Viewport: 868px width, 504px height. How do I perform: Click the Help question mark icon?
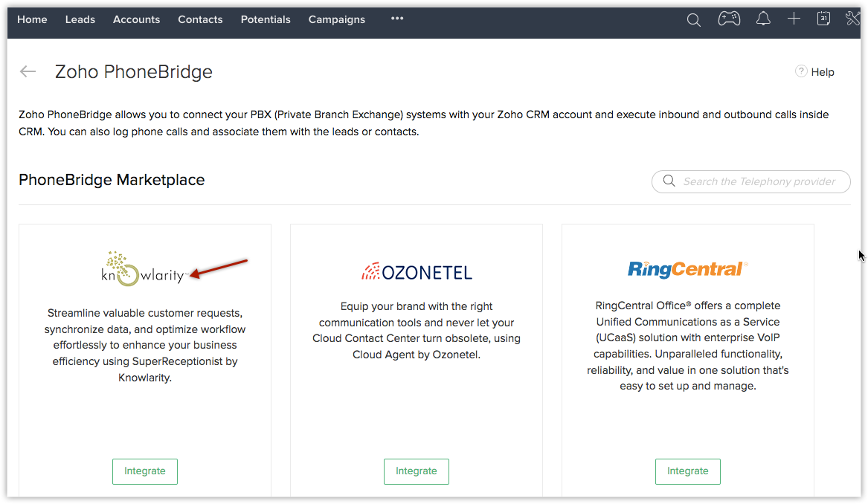[x=801, y=71]
